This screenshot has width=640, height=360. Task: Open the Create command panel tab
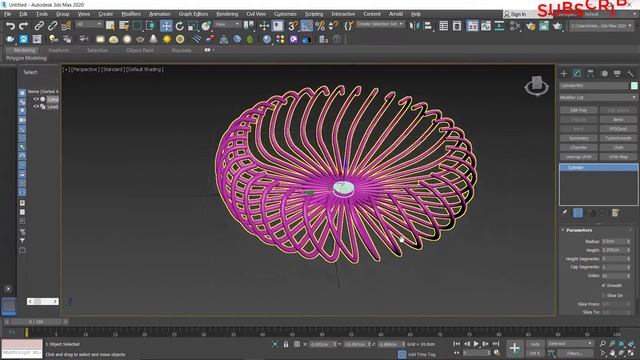(x=564, y=73)
